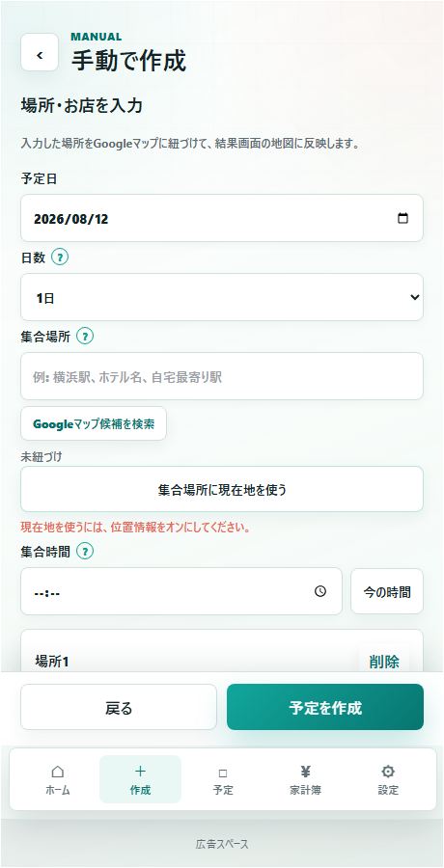The height and width of the screenshot is (868, 444).
Task: Expand the 1日 days dropdown
Action: pos(222,297)
